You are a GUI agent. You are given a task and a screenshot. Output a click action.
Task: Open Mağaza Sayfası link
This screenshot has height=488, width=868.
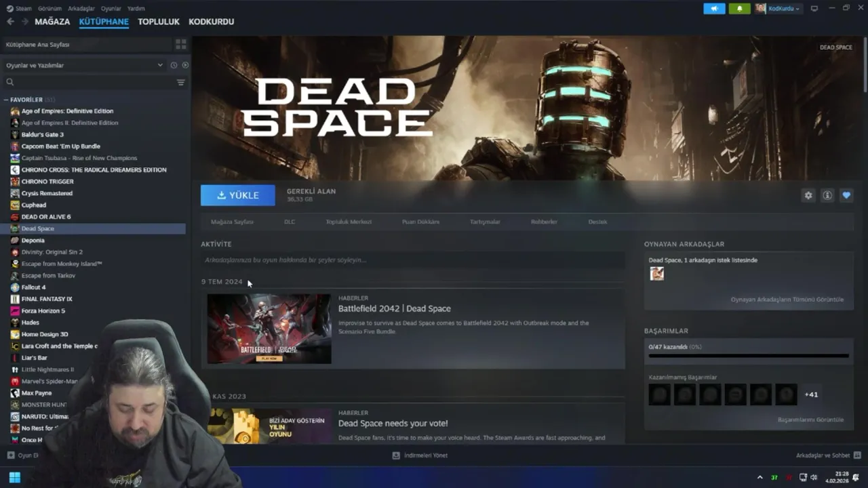point(232,222)
